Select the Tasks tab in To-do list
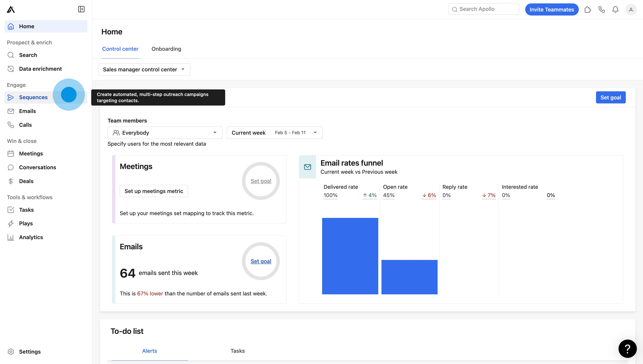The width and height of the screenshot is (643, 364). pos(237,351)
